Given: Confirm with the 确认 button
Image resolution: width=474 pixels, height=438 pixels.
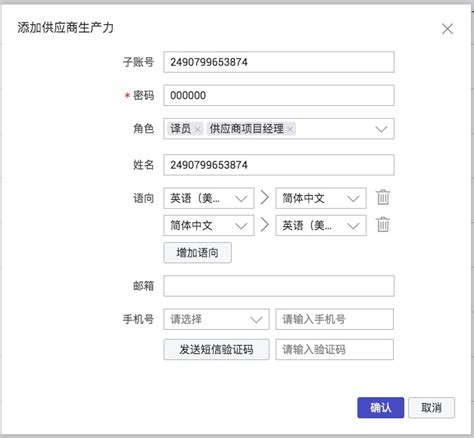Looking at the screenshot, I should 381,408.
